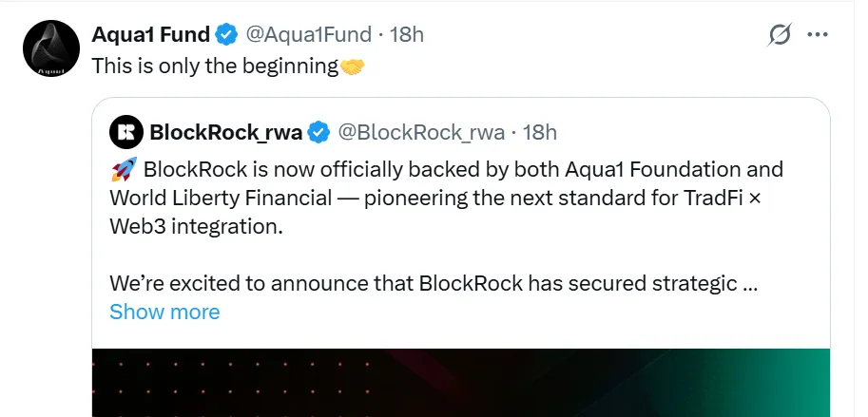Click the rocket emoji in quoted post
The height and width of the screenshot is (417, 868).
point(122,170)
